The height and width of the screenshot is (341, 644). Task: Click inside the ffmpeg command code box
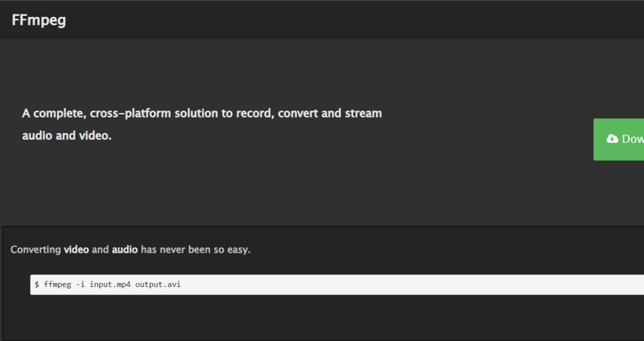[x=337, y=285]
